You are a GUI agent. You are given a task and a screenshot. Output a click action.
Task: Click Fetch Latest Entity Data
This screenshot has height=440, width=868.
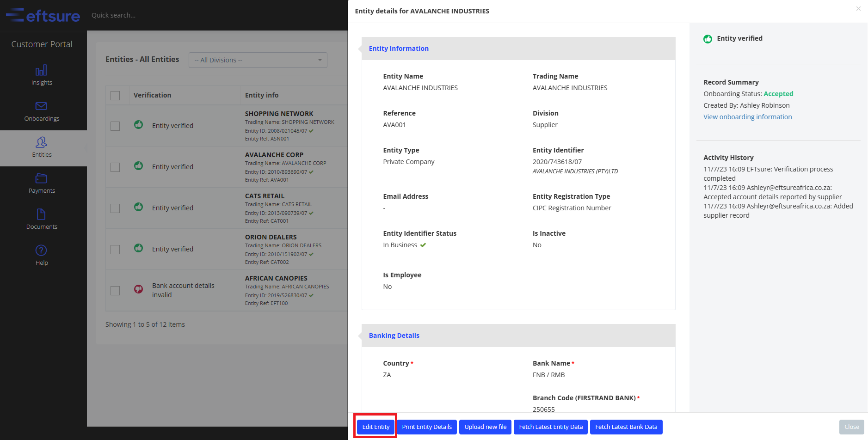pos(551,427)
